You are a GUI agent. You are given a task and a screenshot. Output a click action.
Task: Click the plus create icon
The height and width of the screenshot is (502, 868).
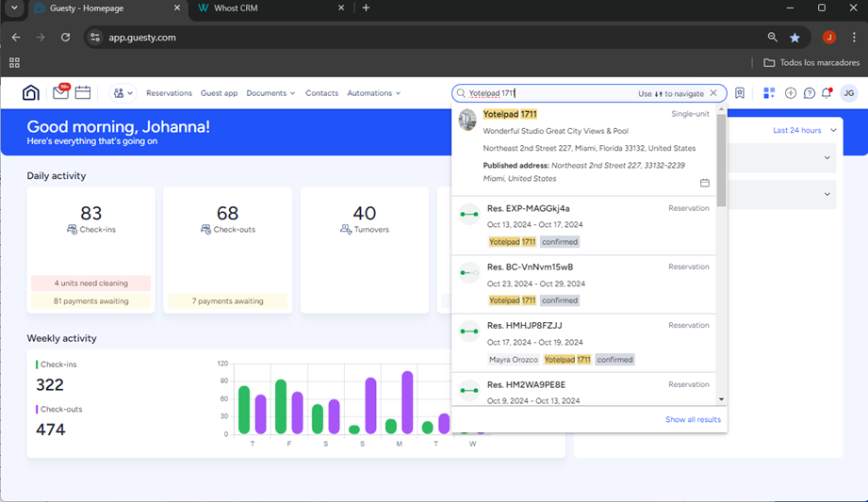(791, 93)
